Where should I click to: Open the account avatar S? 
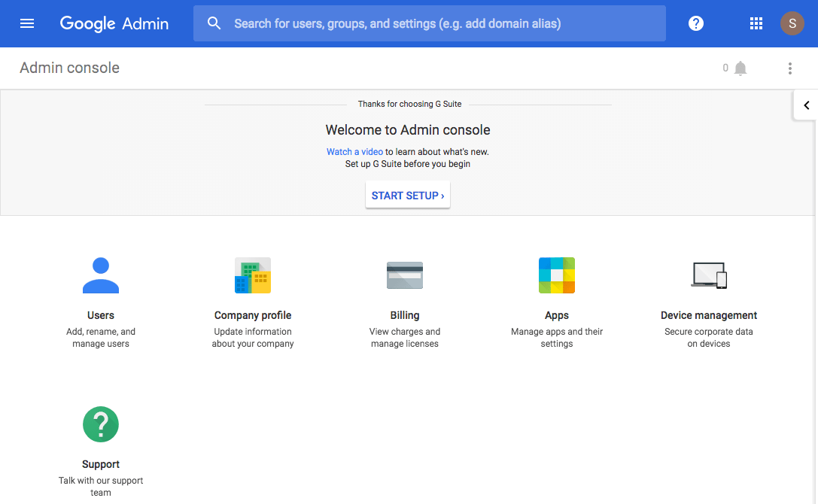(x=792, y=23)
